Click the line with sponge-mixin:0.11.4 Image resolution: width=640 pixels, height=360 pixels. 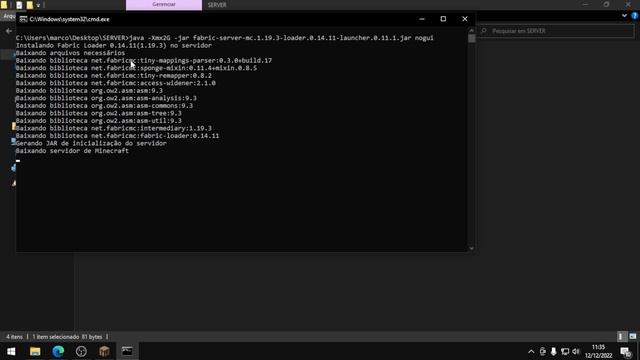click(136, 68)
